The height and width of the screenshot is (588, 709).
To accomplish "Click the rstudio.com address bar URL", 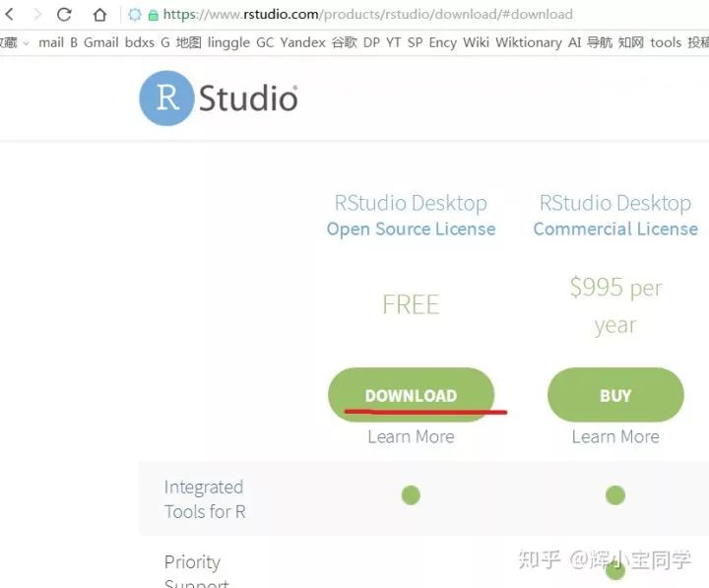I will pyautogui.click(x=367, y=15).
